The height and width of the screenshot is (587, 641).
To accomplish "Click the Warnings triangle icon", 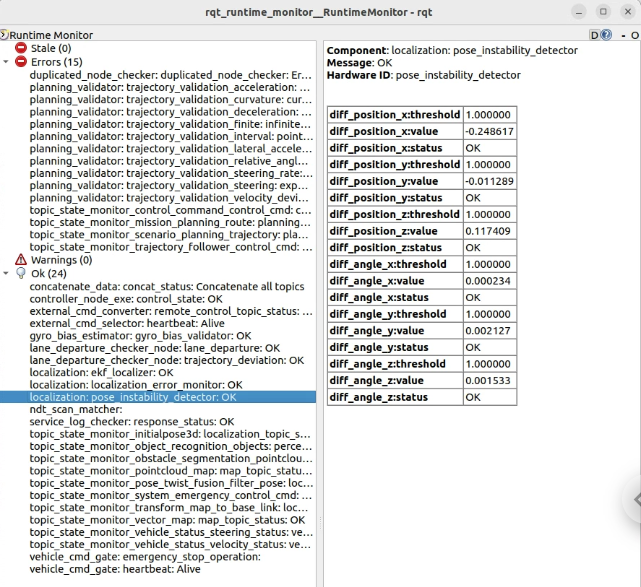I will pyautogui.click(x=21, y=259).
